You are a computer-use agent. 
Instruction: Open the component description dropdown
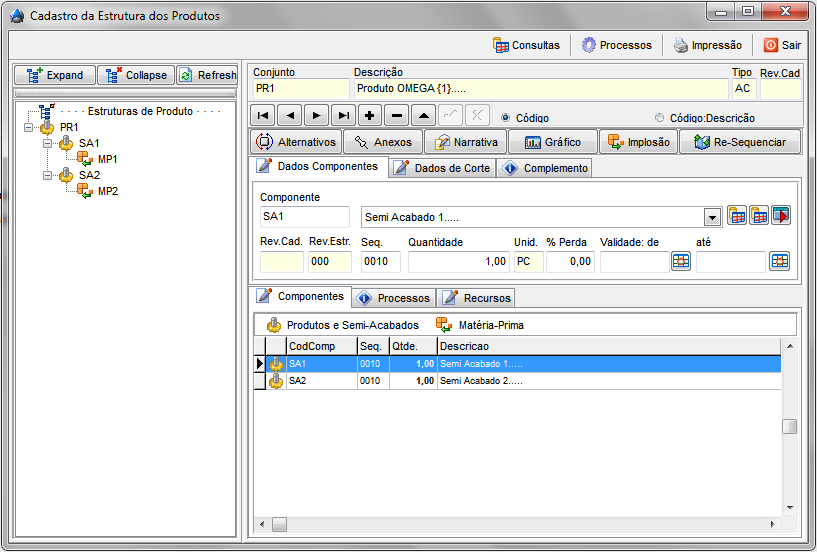[712, 218]
